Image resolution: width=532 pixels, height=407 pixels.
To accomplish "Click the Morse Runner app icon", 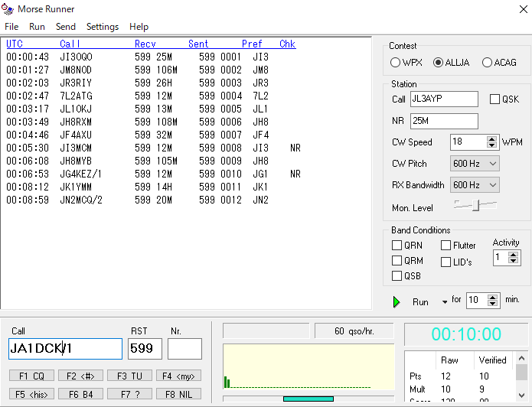I will pos(8,9).
